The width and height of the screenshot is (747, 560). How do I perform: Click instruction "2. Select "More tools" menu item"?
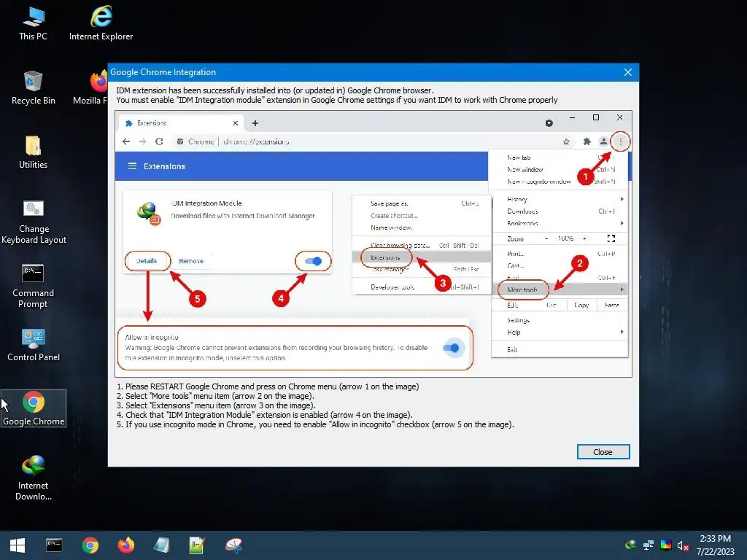pos(215,396)
